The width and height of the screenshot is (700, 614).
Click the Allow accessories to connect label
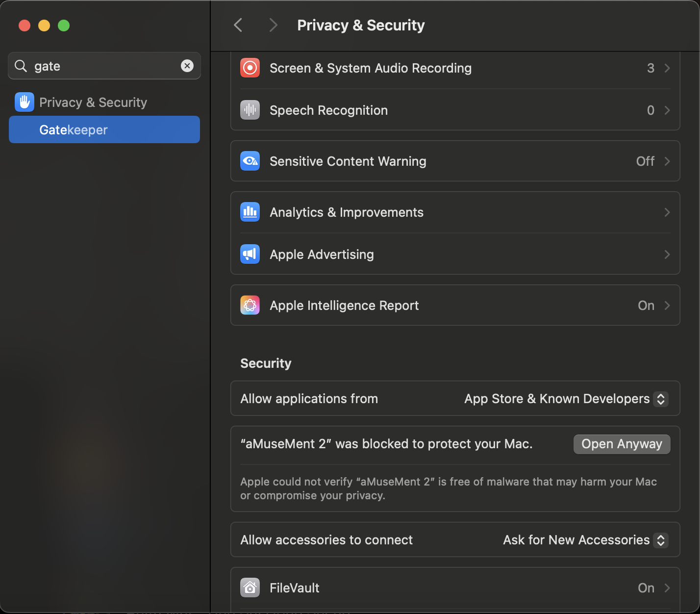[326, 540]
